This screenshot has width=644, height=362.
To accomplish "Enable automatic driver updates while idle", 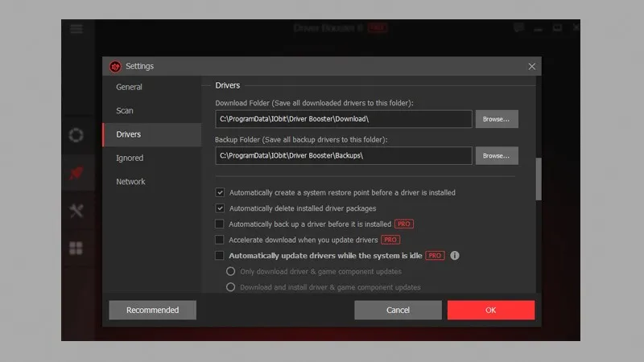I will tap(220, 255).
